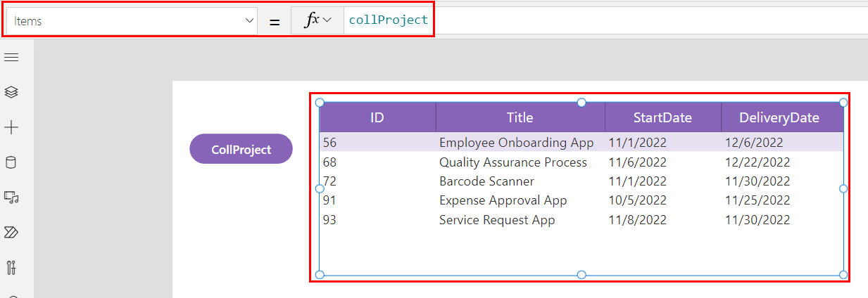Click the collProject formula text
The image size is (868, 298).
[389, 20]
